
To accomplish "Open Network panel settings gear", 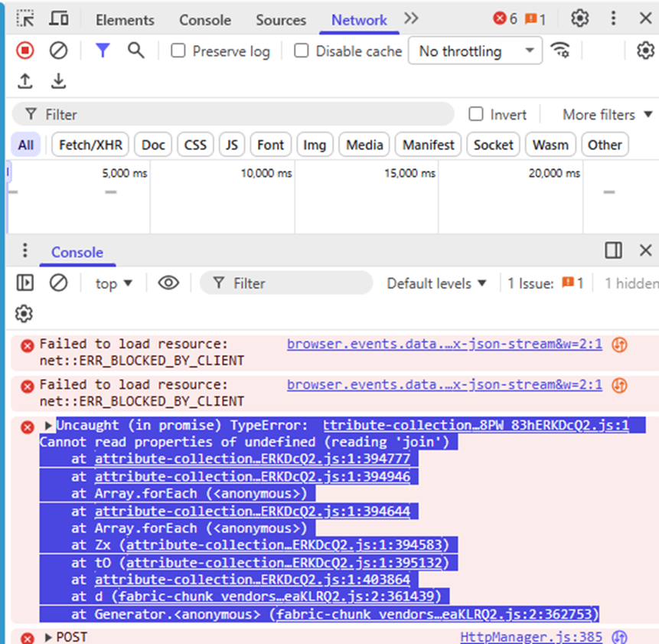I will coord(645,51).
